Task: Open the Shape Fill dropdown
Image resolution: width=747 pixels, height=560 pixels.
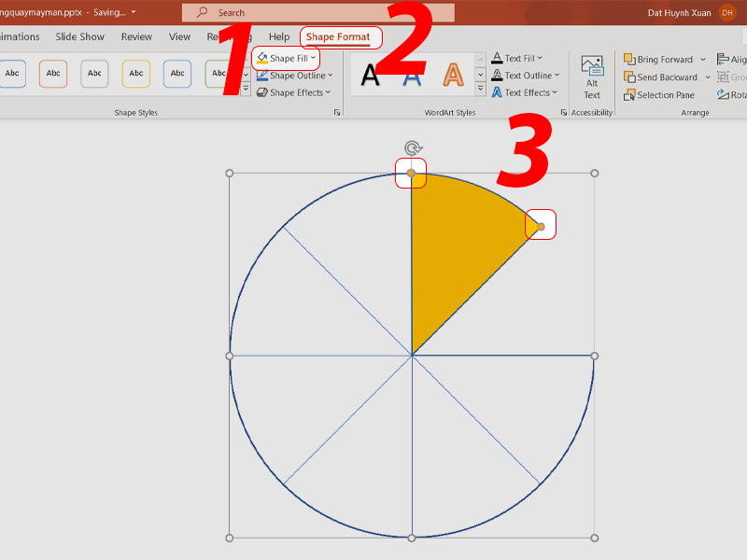Action: pos(288,59)
